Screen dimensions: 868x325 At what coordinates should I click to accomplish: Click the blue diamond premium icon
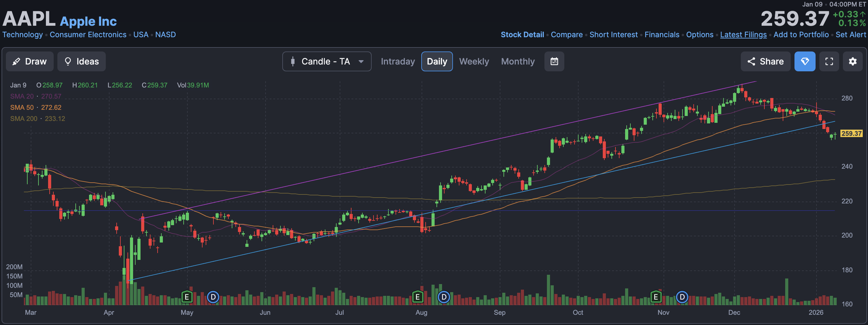[x=805, y=61]
